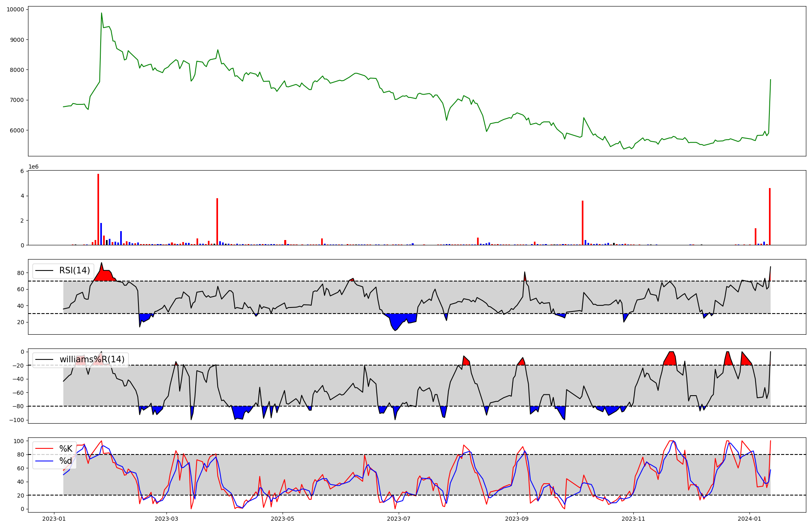Image resolution: width=812 pixels, height=528 pixels.
Task: Click the 2023-03 x-axis date label
Action: tap(167, 519)
